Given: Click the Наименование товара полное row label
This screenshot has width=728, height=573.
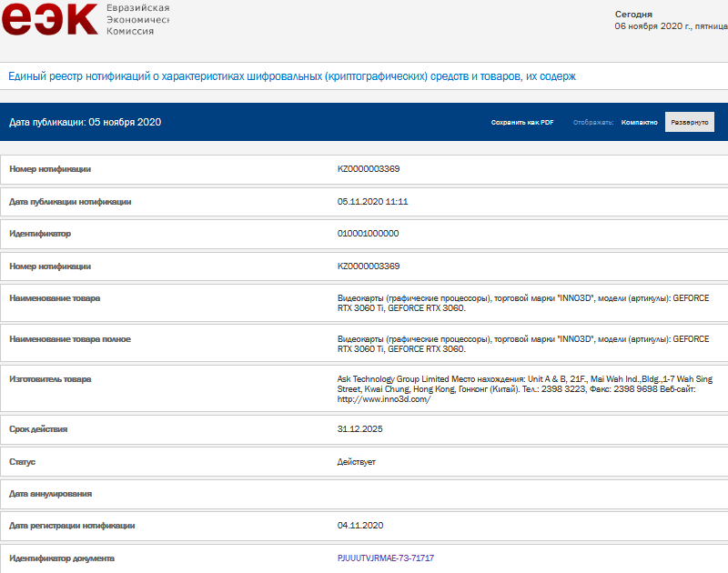Looking at the screenshot, I should [70, 338].
